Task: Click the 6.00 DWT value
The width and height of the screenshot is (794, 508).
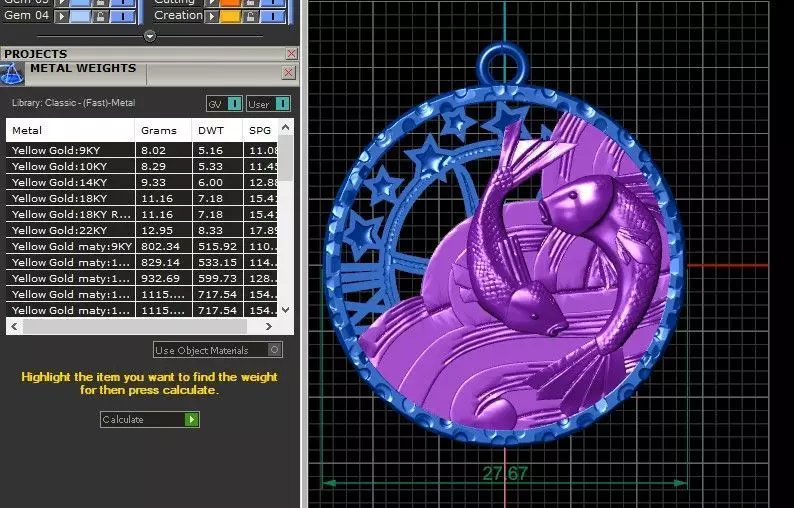Action: click(x=210, y=182)
